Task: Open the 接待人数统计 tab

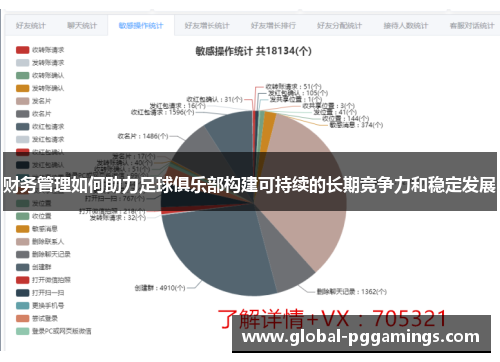Action: click(405, 26)
